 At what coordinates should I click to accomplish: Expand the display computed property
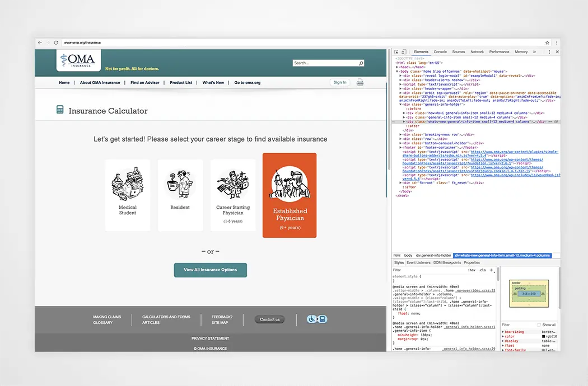pos(503,341)
